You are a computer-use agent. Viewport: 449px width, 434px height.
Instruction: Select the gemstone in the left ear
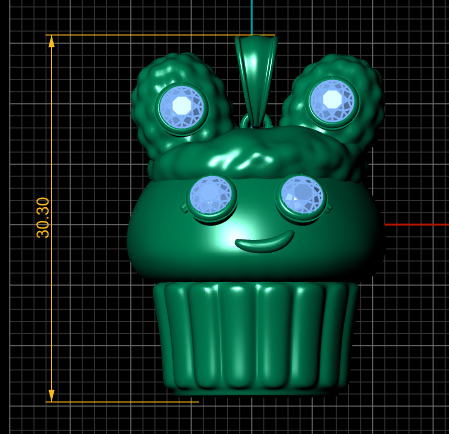tap(182, 106)
